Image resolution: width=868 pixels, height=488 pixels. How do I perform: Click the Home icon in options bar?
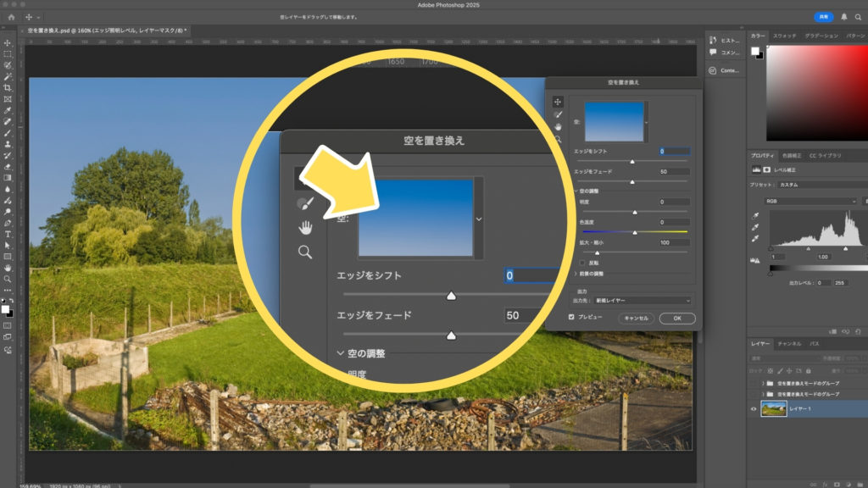click(12, 17)
